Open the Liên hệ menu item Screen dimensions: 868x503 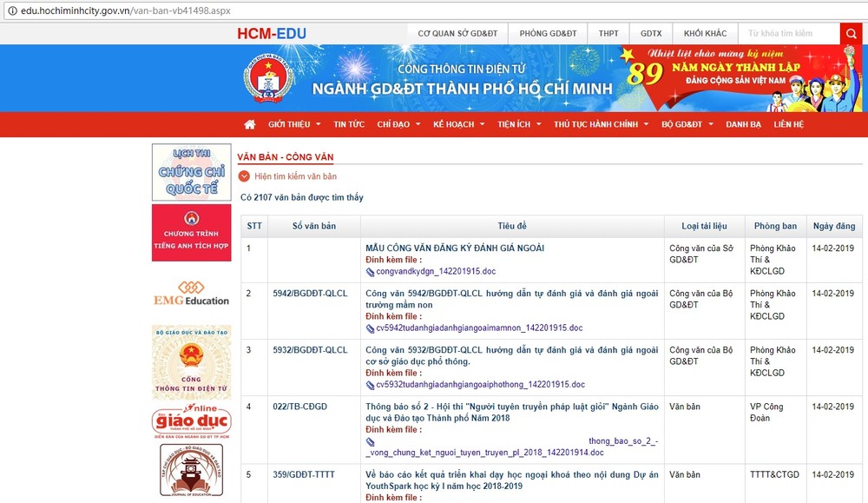point(789,124)
